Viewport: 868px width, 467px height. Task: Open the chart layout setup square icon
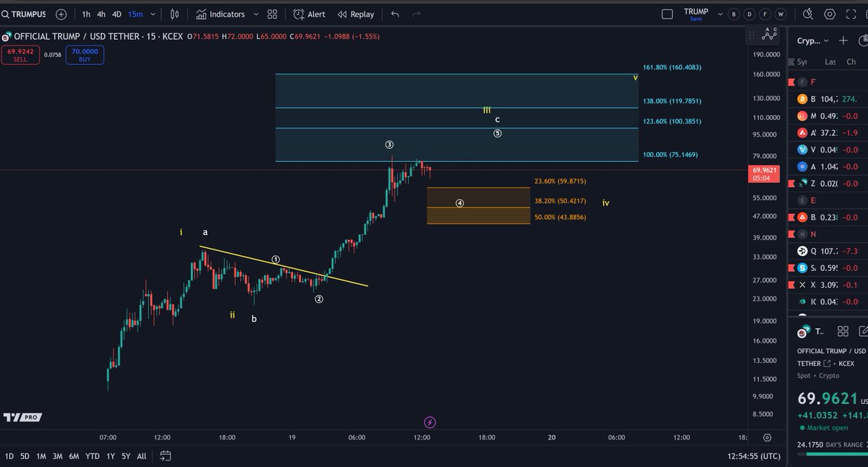point(667,14)
